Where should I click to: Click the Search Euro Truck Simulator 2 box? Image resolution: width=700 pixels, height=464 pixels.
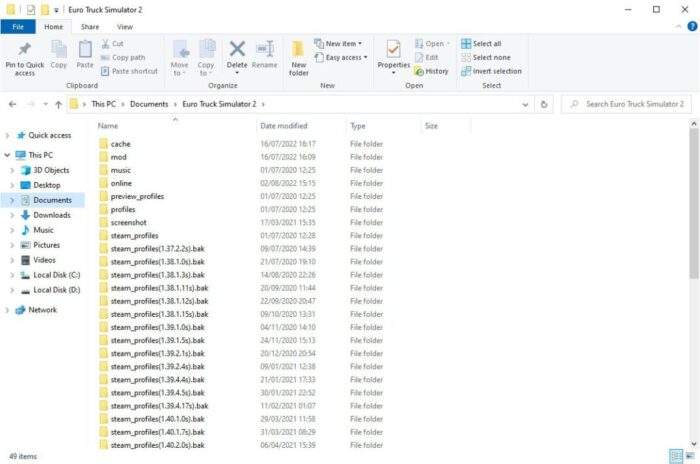point(626,104)
